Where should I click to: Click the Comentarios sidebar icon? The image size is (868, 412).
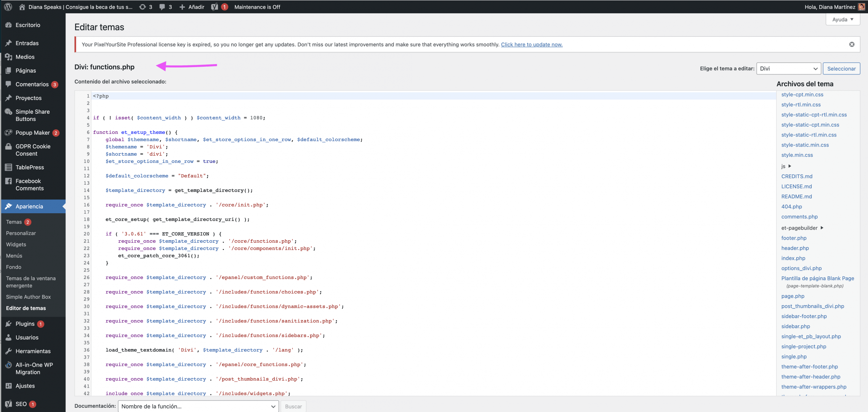tap(8, 84)
